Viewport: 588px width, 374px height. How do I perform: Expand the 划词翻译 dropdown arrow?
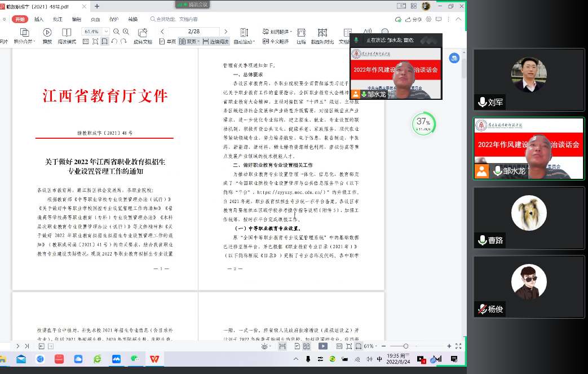[292, 32]
